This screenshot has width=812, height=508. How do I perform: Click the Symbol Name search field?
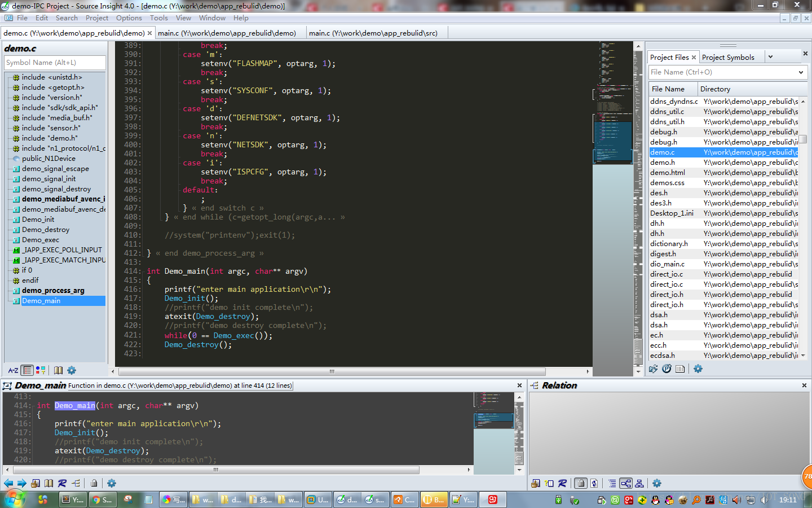(x=55, y=63)
